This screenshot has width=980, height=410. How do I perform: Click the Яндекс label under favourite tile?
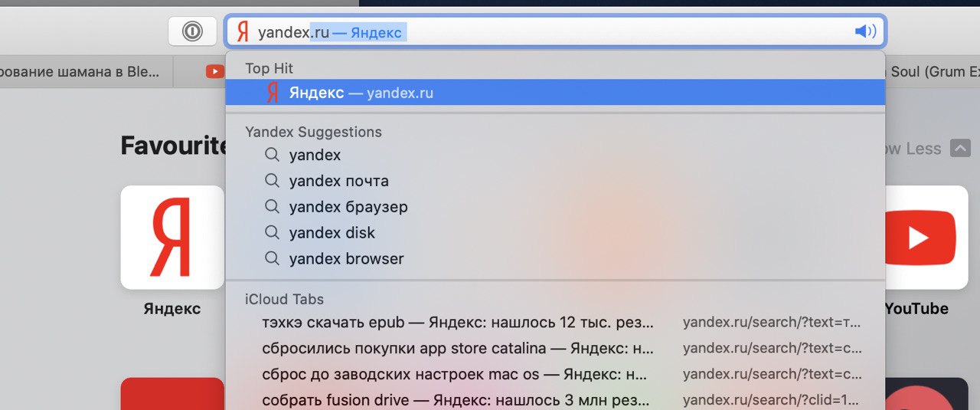[x=172, y=309]
